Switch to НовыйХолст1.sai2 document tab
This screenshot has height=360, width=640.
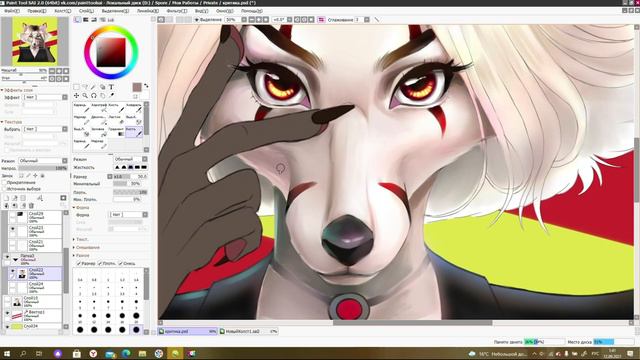pyautogui.click(x=248, y=331)
